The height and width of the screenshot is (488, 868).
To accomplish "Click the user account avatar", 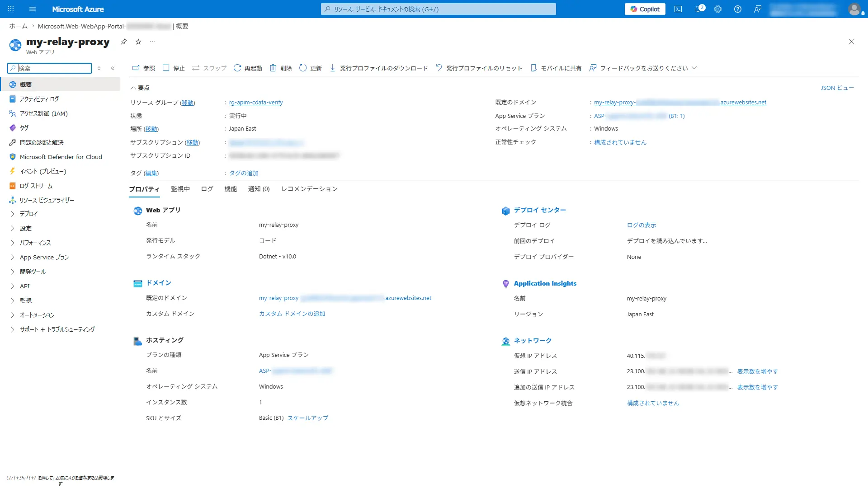I will click(854, 9).
